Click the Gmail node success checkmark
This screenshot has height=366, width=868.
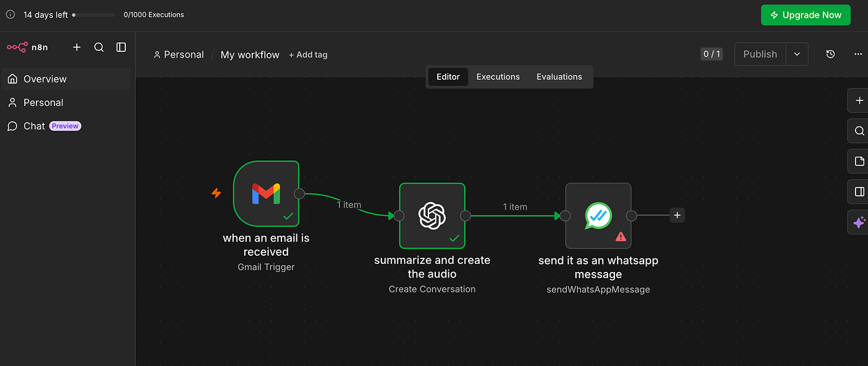tap(288, 216)
